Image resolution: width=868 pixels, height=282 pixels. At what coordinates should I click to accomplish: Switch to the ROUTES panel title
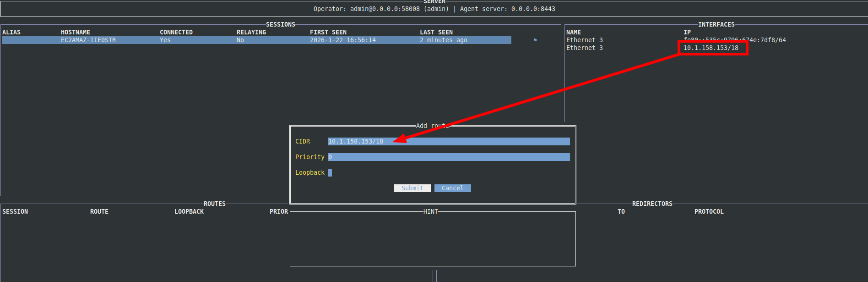214,204
